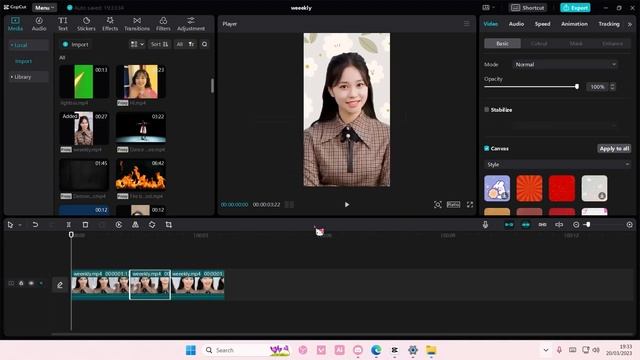Toggle preview axis button
This screenshot has width=640, height=360.
click(x=559, y=224)
